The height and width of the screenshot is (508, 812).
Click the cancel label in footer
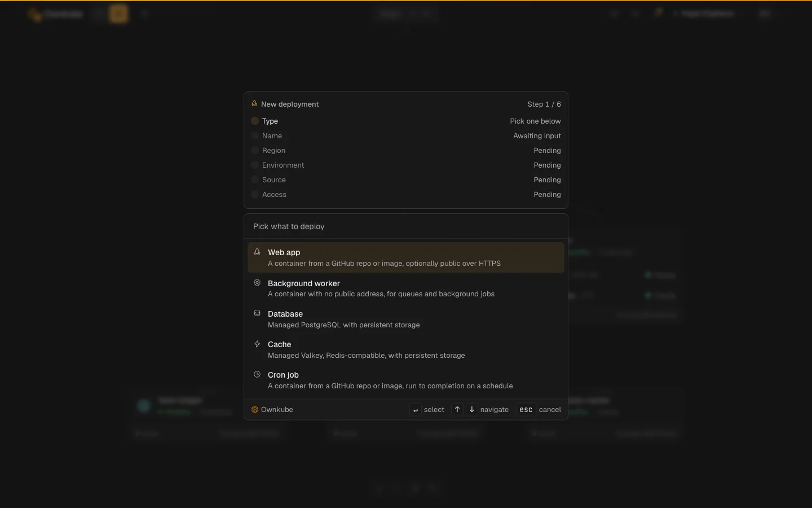[550, 410]
